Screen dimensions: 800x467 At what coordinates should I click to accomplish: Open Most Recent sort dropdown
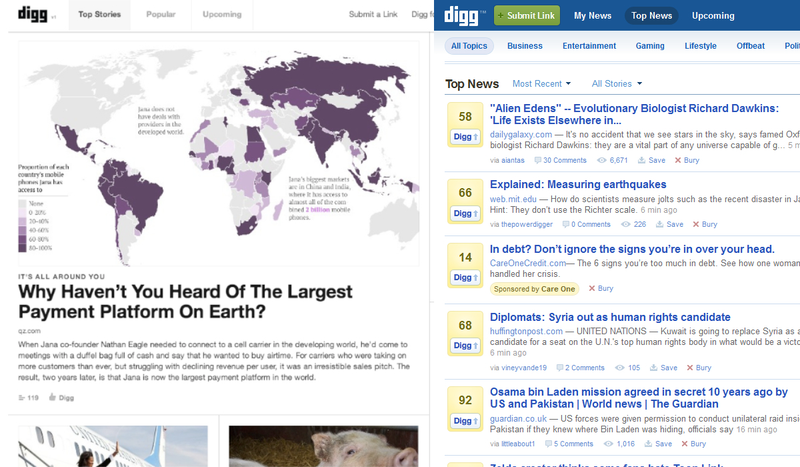click(541, 84)
